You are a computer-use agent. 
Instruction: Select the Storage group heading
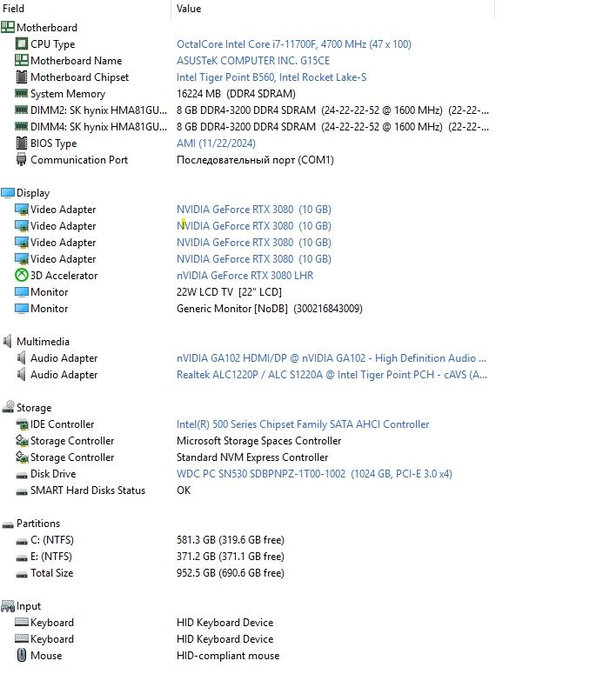click(x=34, y=408)
